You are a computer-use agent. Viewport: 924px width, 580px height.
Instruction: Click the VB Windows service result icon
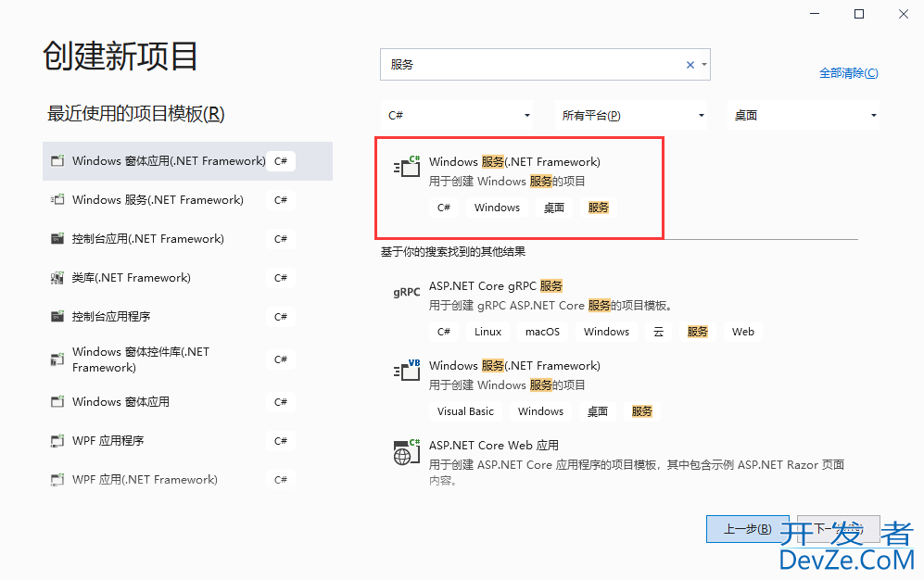(407, 371)
